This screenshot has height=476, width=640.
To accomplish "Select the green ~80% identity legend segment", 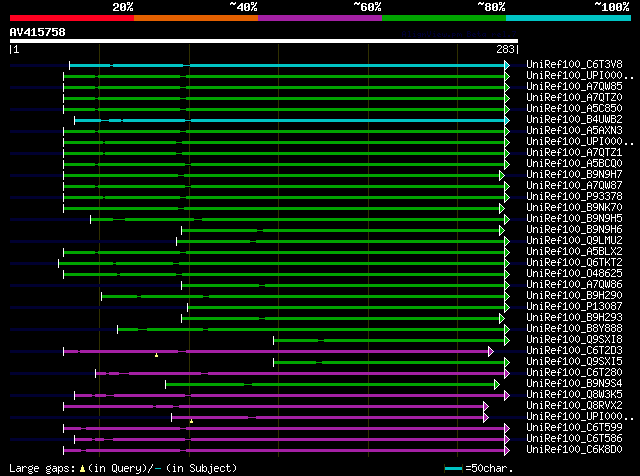I will tap(444, 18).
